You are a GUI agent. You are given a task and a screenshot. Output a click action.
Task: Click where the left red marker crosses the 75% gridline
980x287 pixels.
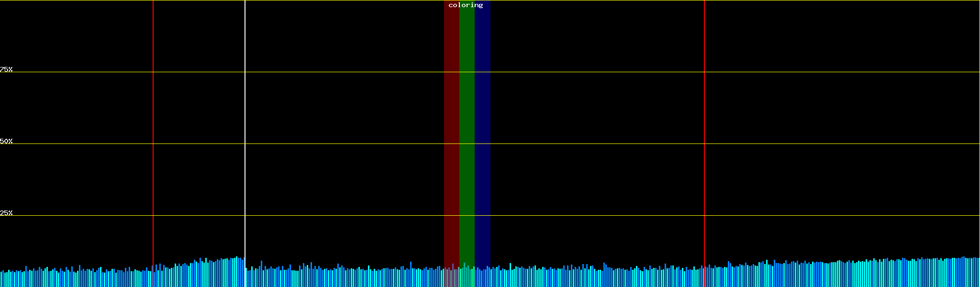coord(153,72)
